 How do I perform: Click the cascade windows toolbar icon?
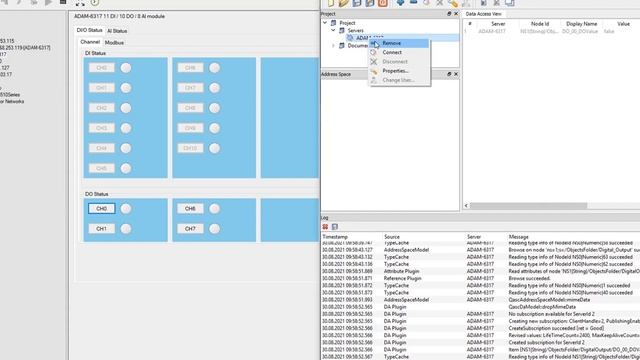[510, 3]
